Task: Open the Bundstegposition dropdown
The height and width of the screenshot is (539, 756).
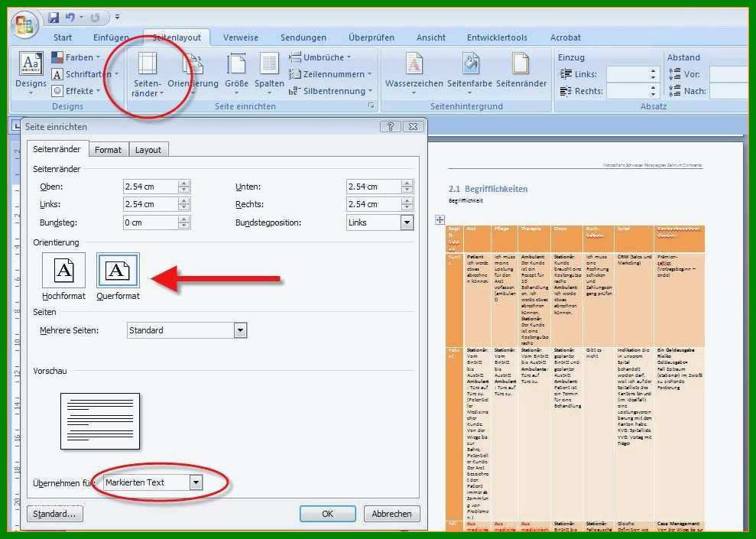Action: [x=407, y=222]
